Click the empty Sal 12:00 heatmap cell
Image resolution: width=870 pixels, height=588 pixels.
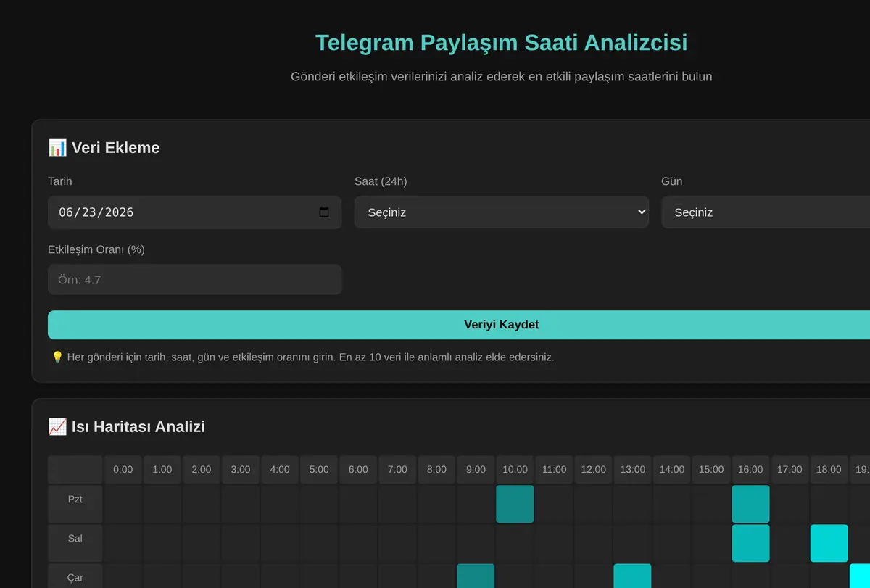594,543
